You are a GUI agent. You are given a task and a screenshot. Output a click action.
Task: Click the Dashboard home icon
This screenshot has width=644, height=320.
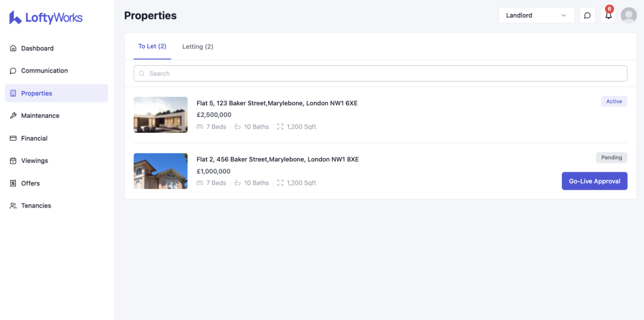point(13,48)
